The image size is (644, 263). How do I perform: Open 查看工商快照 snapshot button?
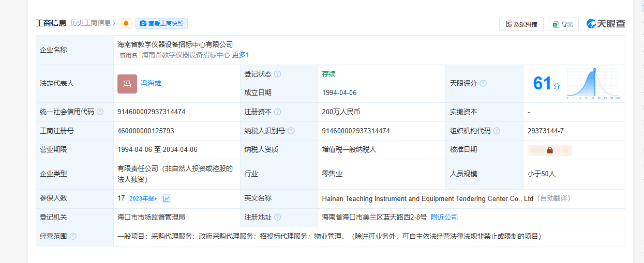click(x=161, y=23)
